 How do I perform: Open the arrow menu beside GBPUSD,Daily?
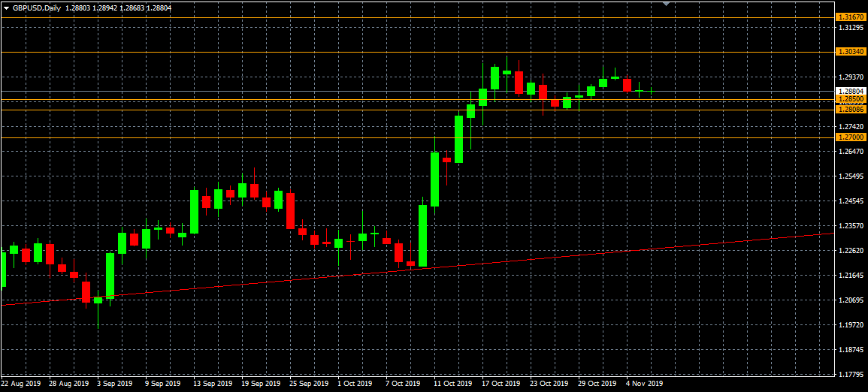tap(6, 8)
